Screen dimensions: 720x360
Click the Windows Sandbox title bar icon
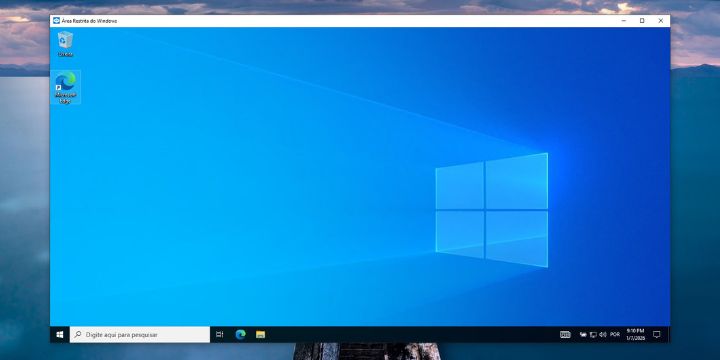tap(56, 21)
